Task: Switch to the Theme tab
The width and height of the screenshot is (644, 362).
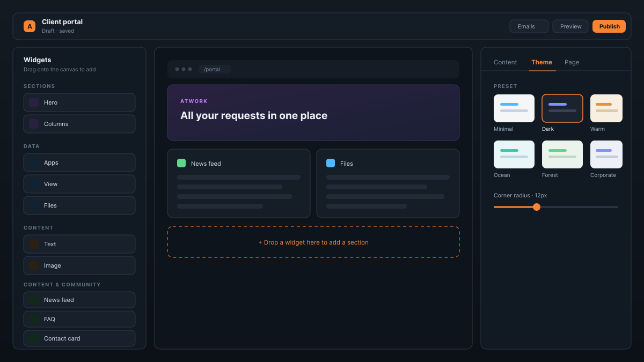Action: click(541, 62)
